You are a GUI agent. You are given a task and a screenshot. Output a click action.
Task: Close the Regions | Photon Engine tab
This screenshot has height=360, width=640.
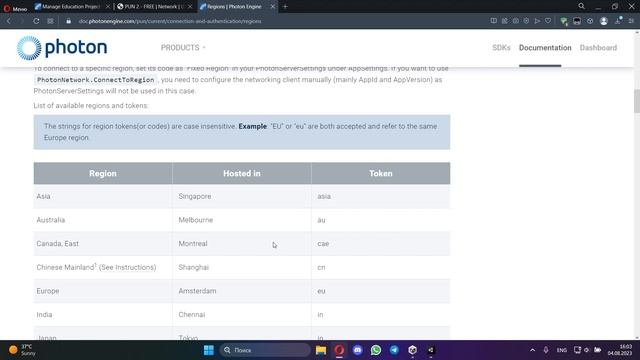click(x=272, y=7)
